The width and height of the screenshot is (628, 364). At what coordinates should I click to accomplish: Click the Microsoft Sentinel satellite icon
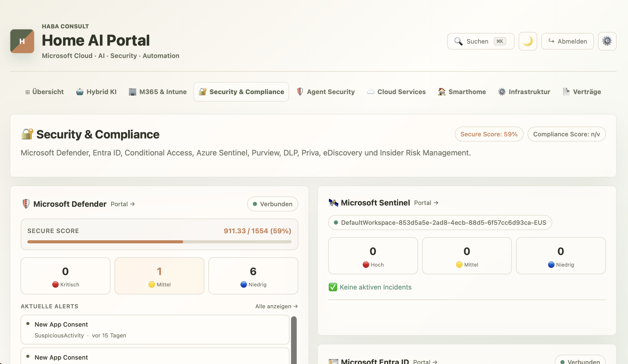(x=333, y=203)
